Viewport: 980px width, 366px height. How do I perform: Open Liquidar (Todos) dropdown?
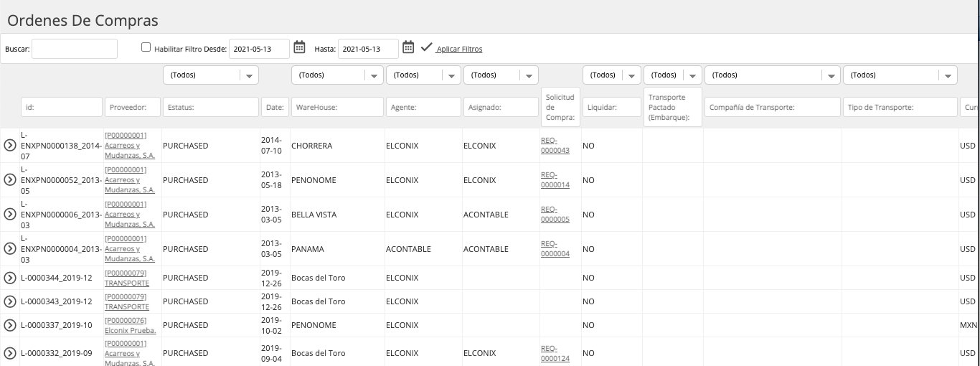pyautogui.click(x=612, y=75)
